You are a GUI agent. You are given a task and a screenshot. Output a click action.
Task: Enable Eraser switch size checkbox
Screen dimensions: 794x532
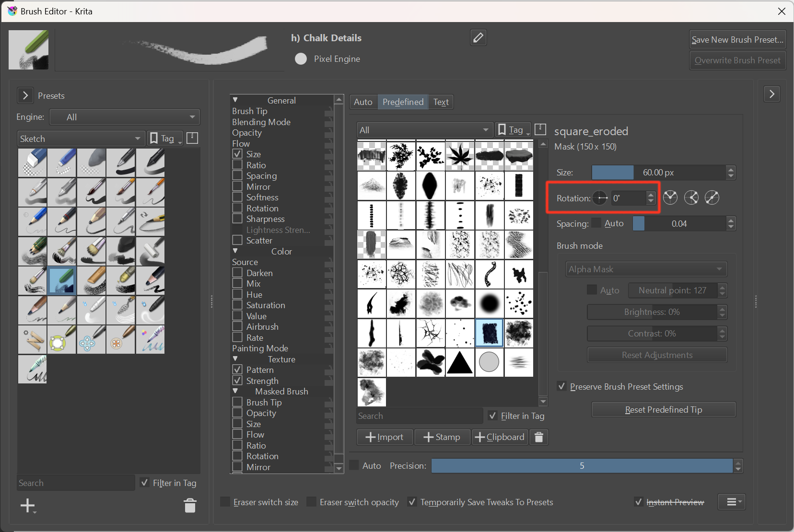coord(225,502)
